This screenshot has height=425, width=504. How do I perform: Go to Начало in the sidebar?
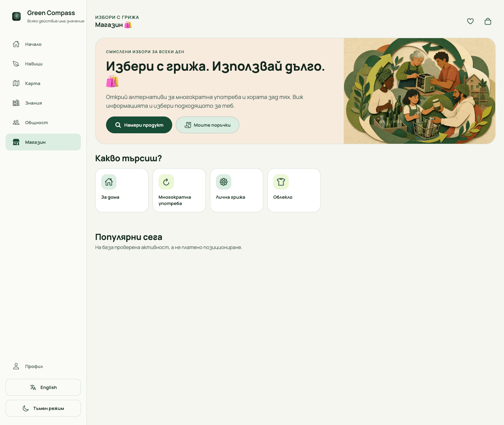click(43, 44)
